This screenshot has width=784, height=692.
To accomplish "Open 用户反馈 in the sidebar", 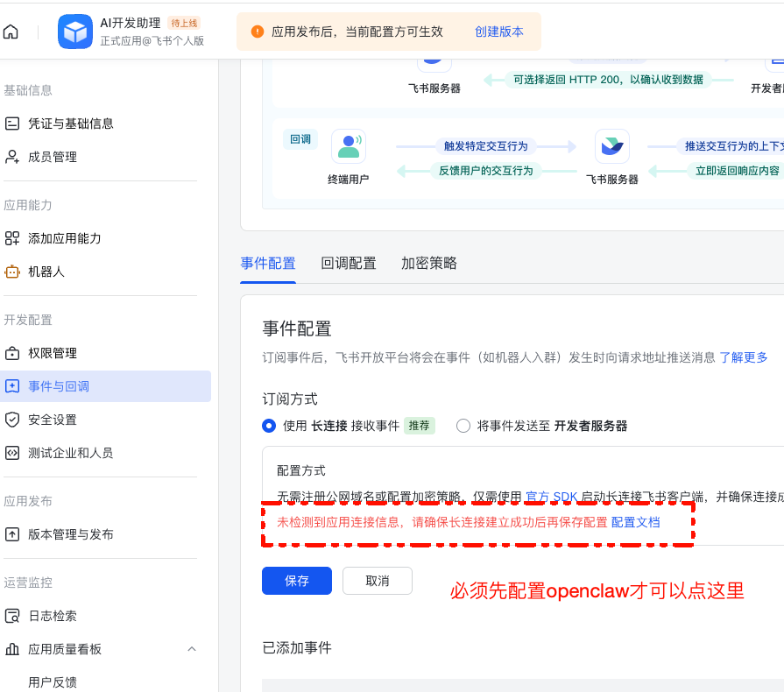I will pyautogui.click(x=53, y=682).
